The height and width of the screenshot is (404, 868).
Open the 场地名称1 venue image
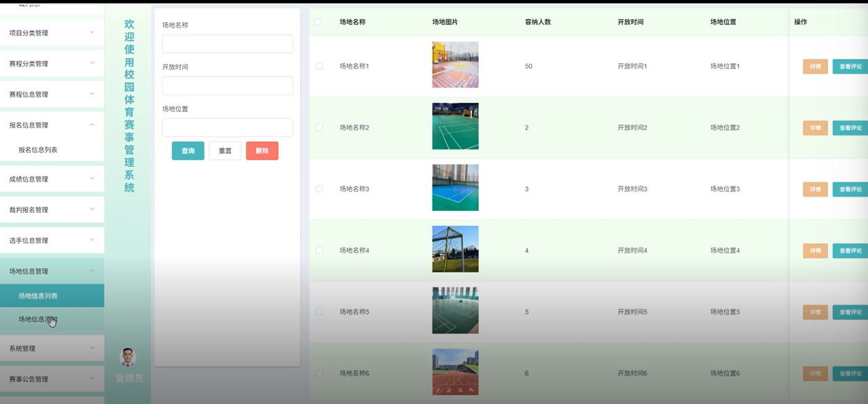pos(455,64)
